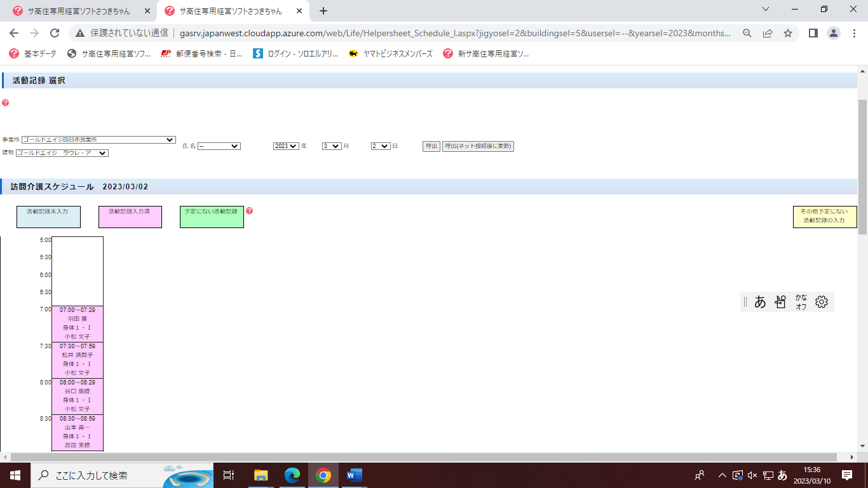Toggle the あ Japanese input mode on IME bar

(x=760, y=302)
